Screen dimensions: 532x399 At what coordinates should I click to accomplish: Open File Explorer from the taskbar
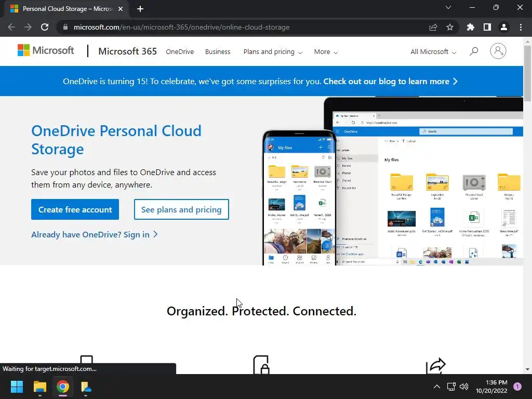tap(39, 387)
